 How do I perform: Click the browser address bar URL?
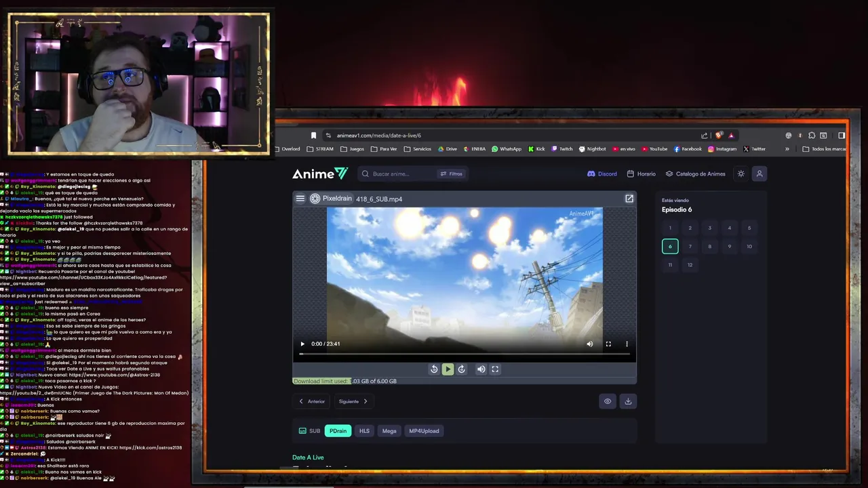378,136
